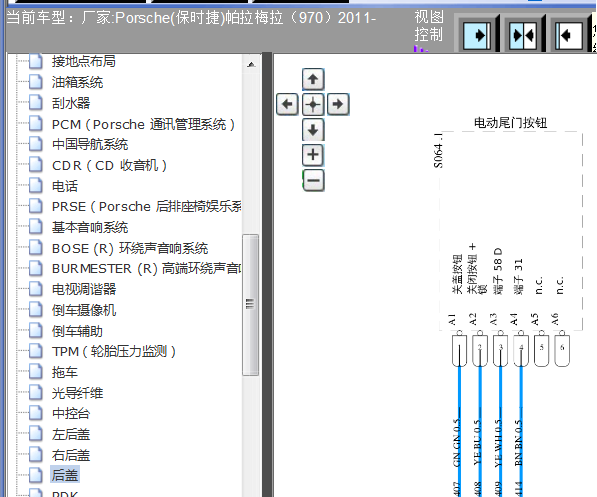Screen dimensions: 597x497
Task: Select the 拖车 item
Action: (x=65, y=372)
